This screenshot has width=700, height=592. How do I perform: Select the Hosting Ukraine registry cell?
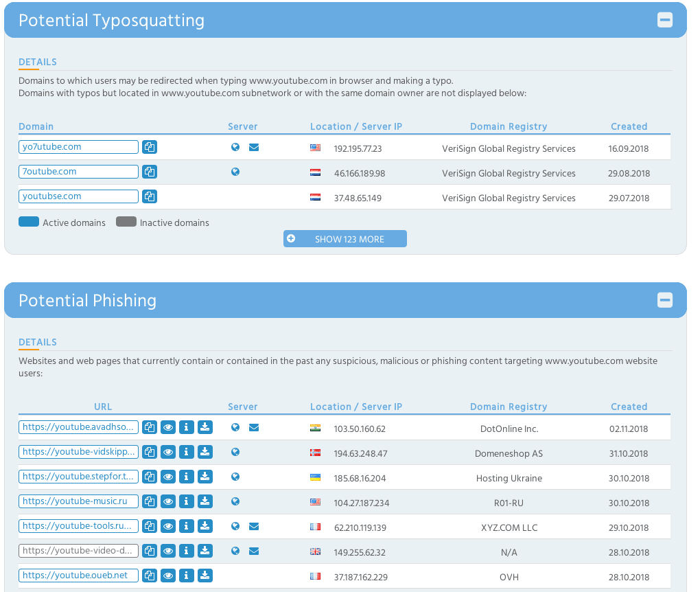pyautogui.click(x=509, y=479)
